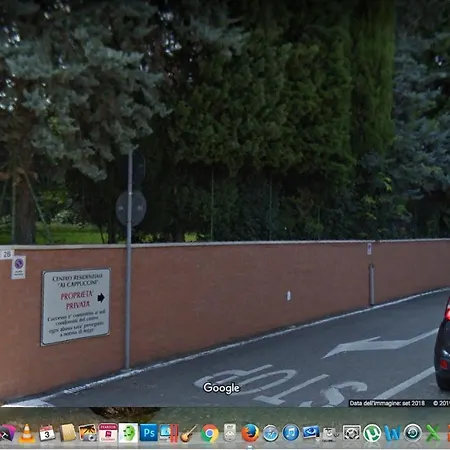Open Time Machine from the dock
This screenshot has height=450, width=450.
[x=413, y=433]
